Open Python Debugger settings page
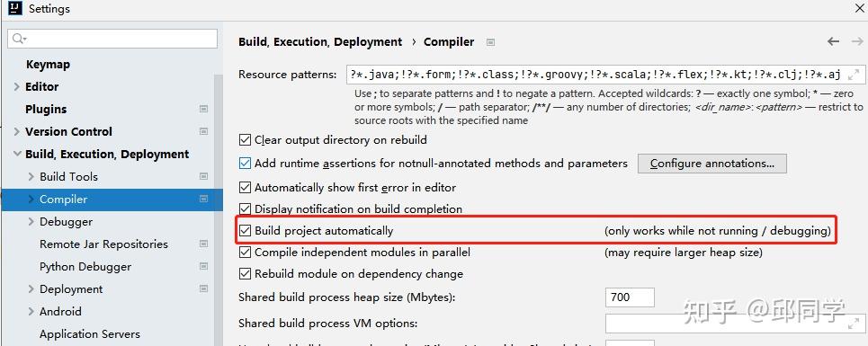 pyautogui.click(x=85, y=266)
